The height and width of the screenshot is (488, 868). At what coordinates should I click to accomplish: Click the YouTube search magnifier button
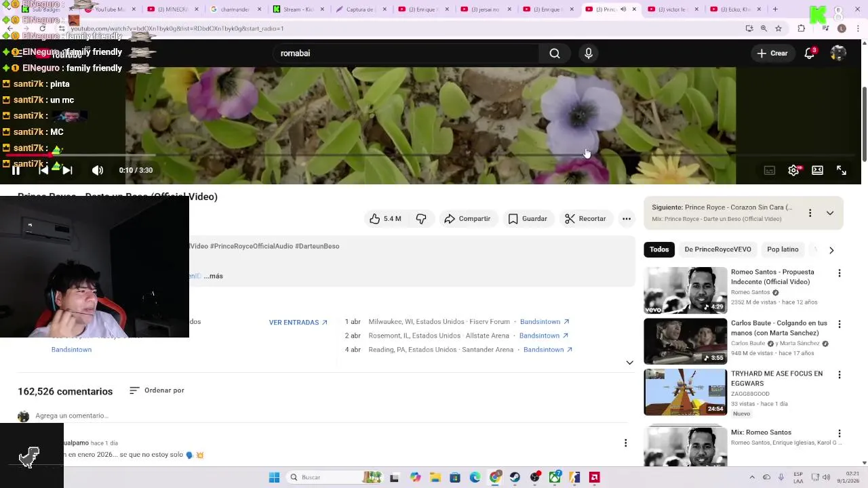tap(555, 54)
